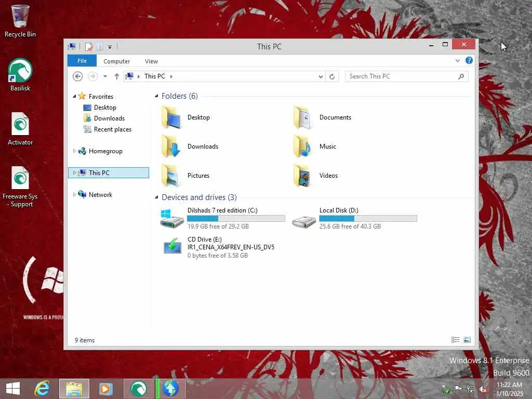Click This PC in the address bar
Image resolution: width=532 pixels, height=399 pixels.
155,76
